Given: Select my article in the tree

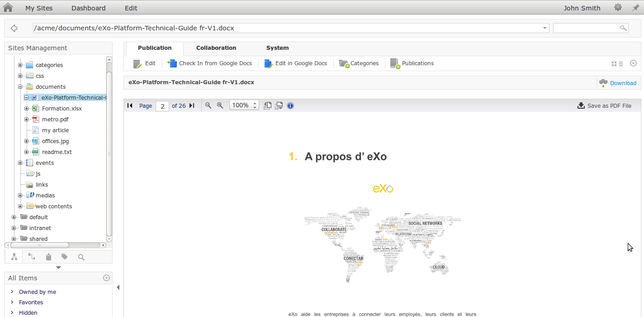Looking at the screenshot, I should tap(55, 130).
